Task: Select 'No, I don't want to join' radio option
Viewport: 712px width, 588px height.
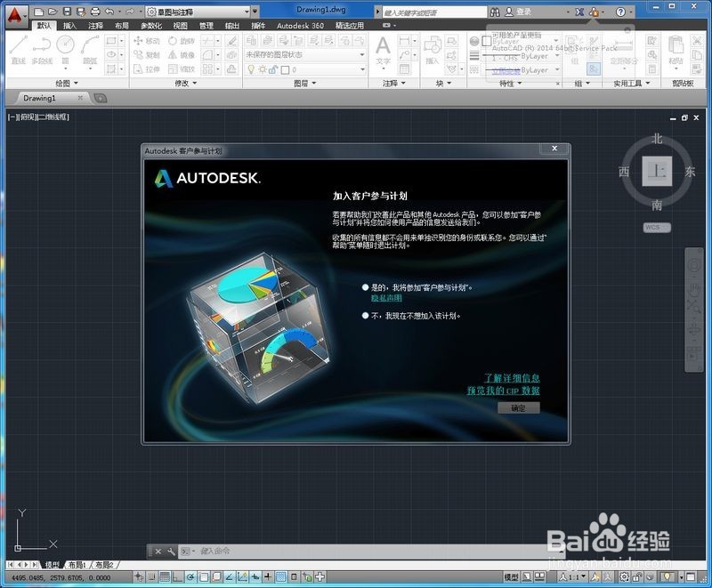Action: click(x=365, y=316)
